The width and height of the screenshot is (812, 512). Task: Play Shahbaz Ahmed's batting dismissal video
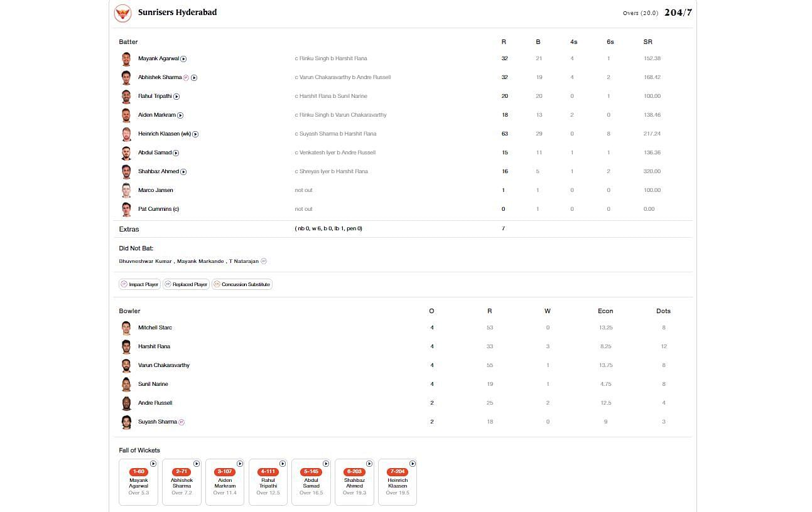coord(183,172)
